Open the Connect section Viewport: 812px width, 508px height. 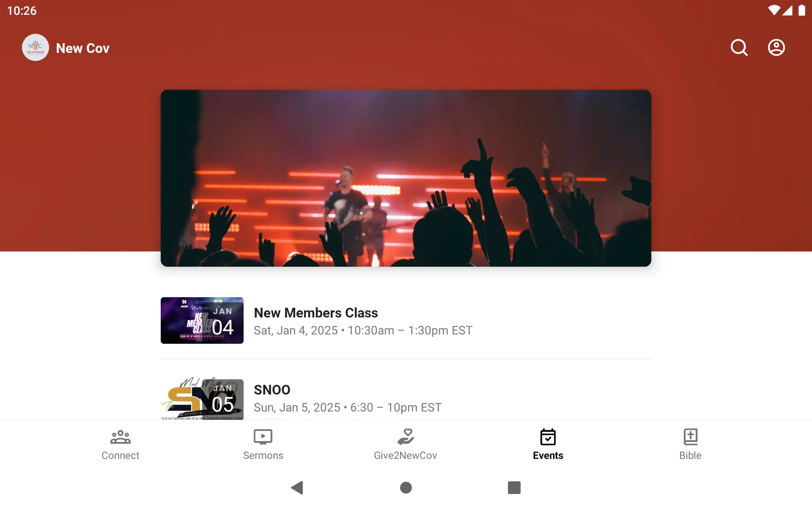(120, 444)
